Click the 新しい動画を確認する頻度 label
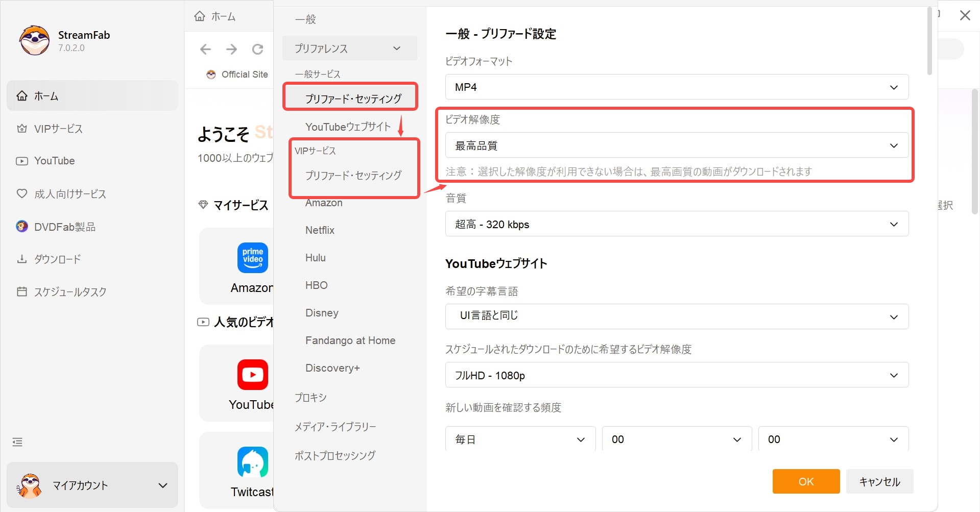 pos(503,407)
